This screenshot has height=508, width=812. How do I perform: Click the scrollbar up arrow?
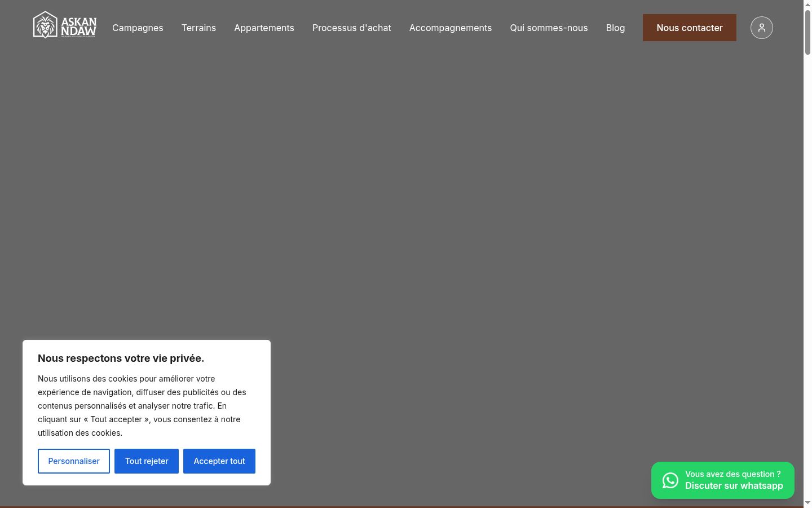click(807, 5)
